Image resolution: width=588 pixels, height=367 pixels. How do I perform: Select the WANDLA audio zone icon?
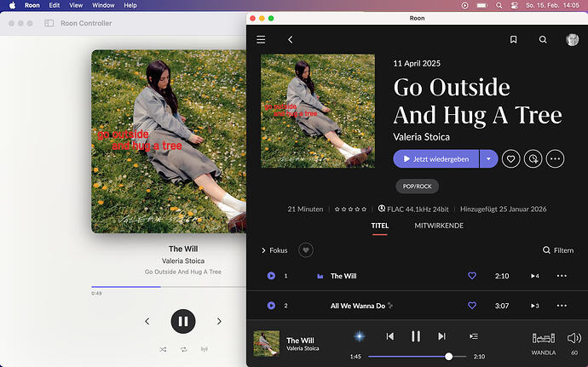tap(544, 338)
